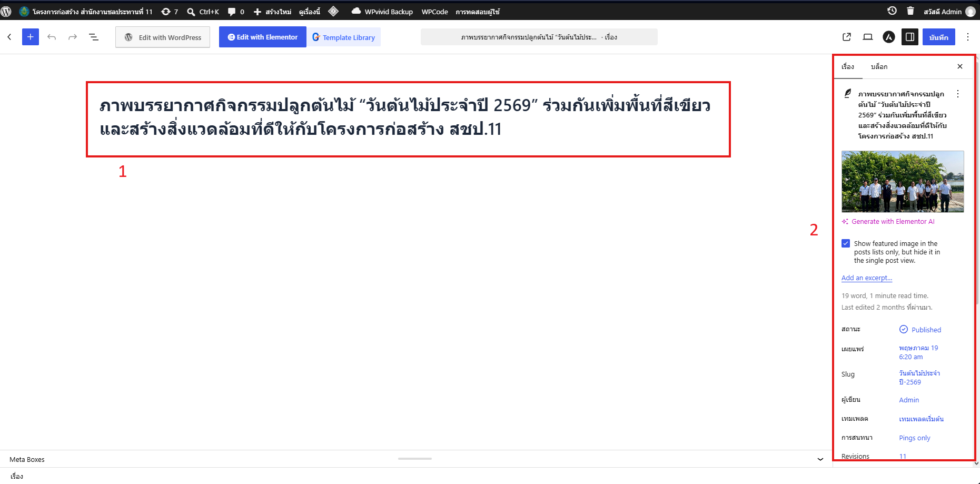Edit the slug วันต้นไม้ประจำปี-2569
This screenshot has height=484, width=980.
(x=919, y=378)
